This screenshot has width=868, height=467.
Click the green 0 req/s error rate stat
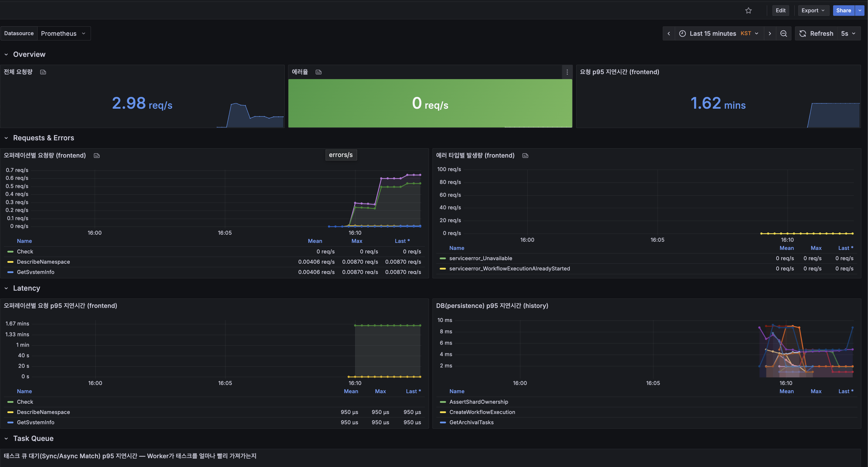430,103
